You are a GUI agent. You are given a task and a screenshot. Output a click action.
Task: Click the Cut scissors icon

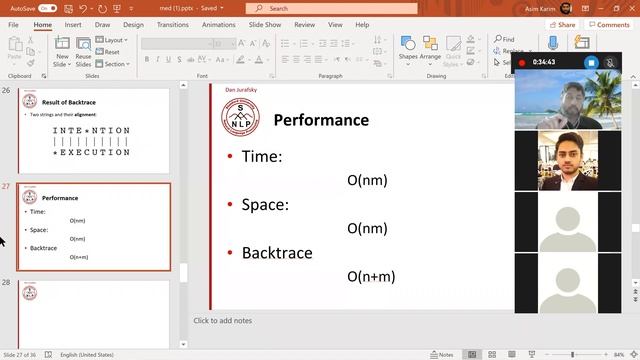(x=31, y=40)
